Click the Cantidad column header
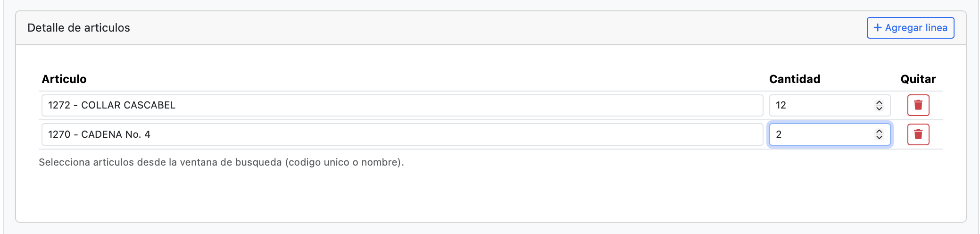 [795, 79]
